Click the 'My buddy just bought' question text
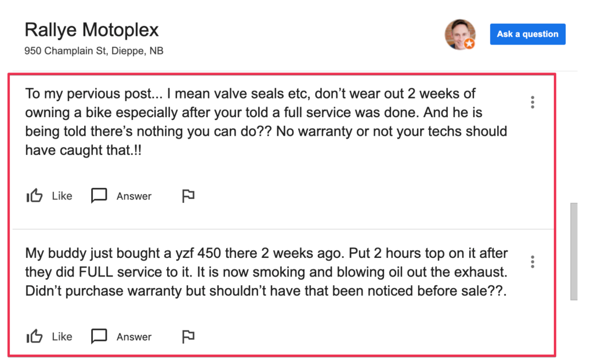 (266, 272)
